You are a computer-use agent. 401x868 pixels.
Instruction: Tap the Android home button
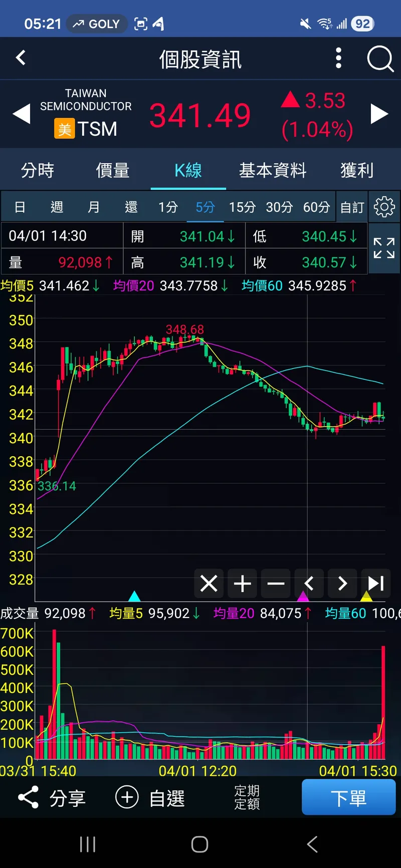199,844
